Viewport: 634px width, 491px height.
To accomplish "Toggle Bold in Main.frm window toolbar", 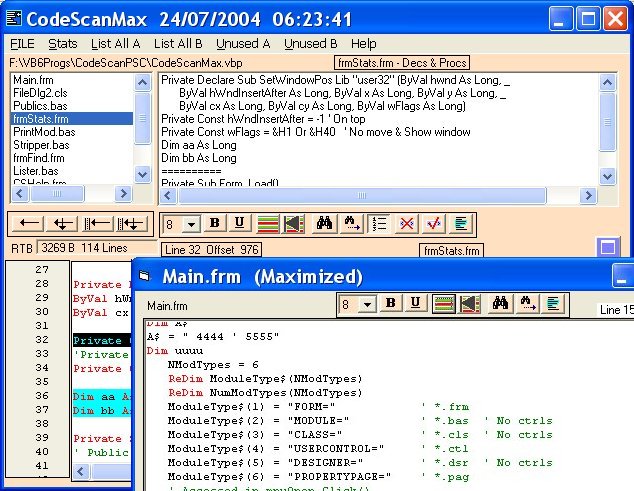I will point(391,303).
